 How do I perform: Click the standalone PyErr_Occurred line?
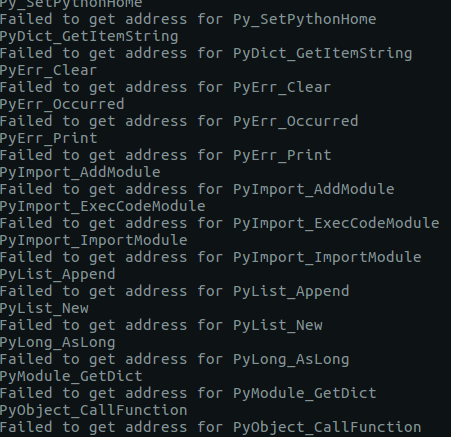pyautogui.click(x=62, y=104)
